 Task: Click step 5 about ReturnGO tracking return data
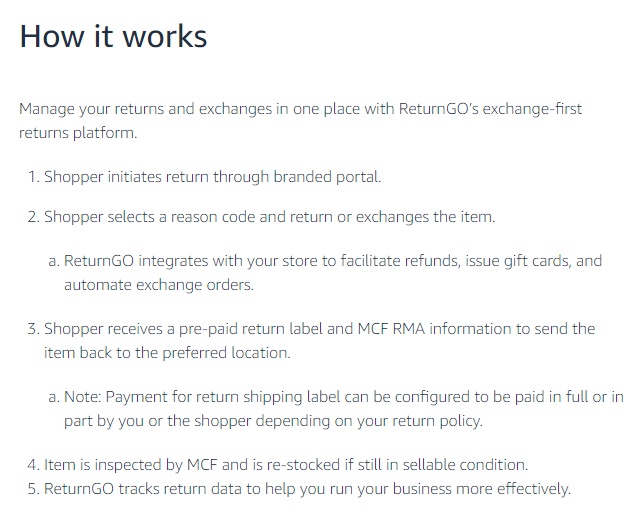[299, 488]
